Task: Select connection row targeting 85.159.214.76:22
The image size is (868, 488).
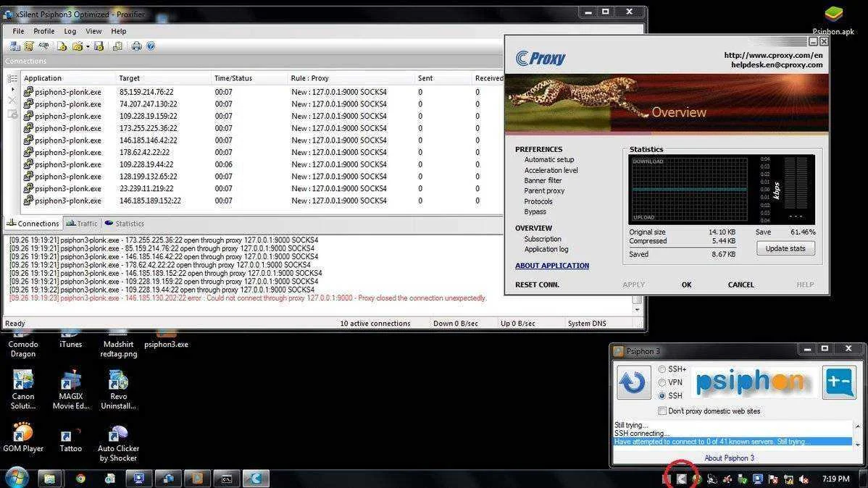Action: pos(263,93)
